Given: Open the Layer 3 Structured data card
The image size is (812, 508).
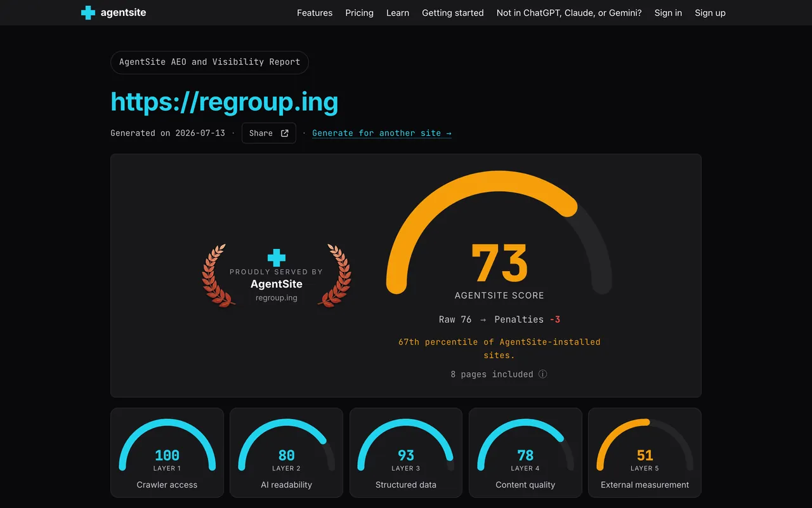Looking at the screenshot, I should [x=406, y=453].
